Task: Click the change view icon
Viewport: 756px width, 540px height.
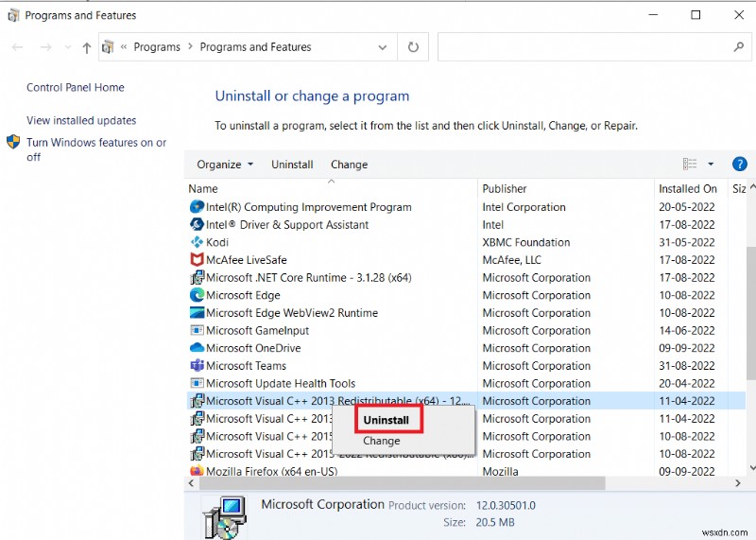Action: (x=690, y=164)
